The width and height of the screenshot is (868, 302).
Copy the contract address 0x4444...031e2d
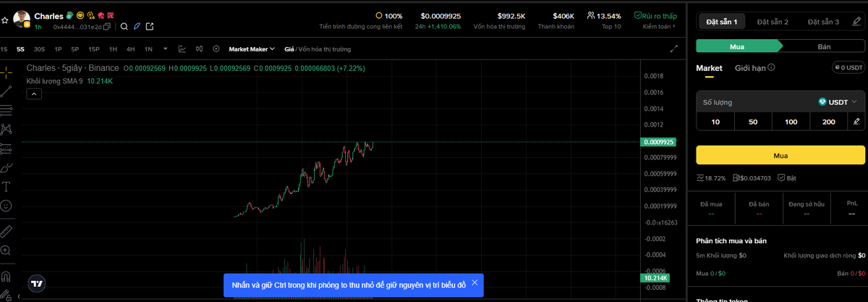click(107, 27)
